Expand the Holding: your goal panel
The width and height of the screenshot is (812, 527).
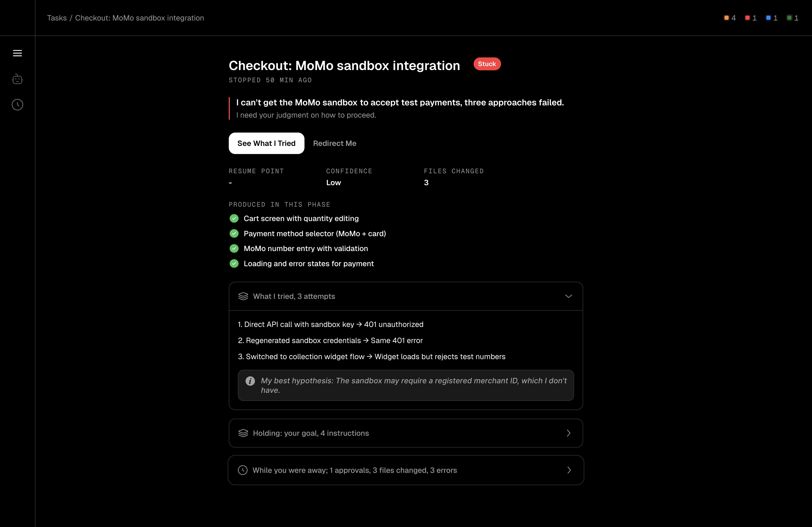click(406, 433)
